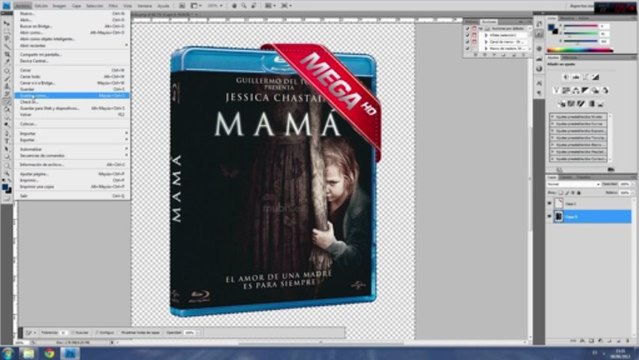Select the Eyedropper tool
The height and width of the screenshot is (360, 639).
(7, 62)
